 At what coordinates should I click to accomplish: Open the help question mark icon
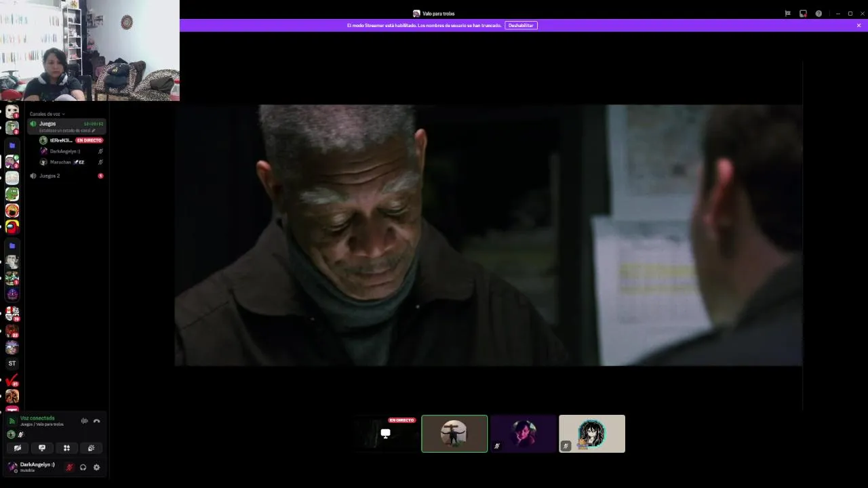pyautogui.click(x=818, y=14)
